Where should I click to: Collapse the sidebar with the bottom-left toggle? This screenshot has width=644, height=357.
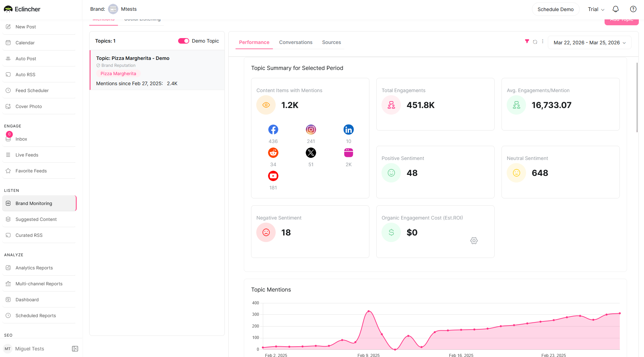(75, 348)
